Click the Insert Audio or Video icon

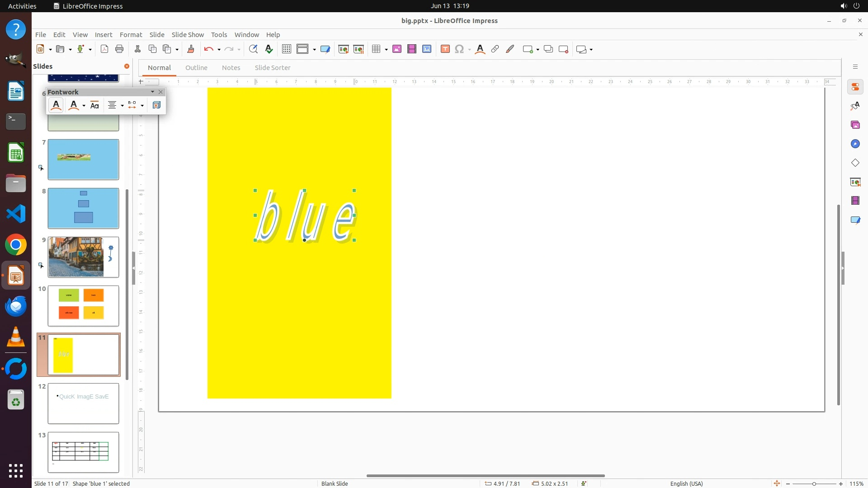[x=411, y=49]
